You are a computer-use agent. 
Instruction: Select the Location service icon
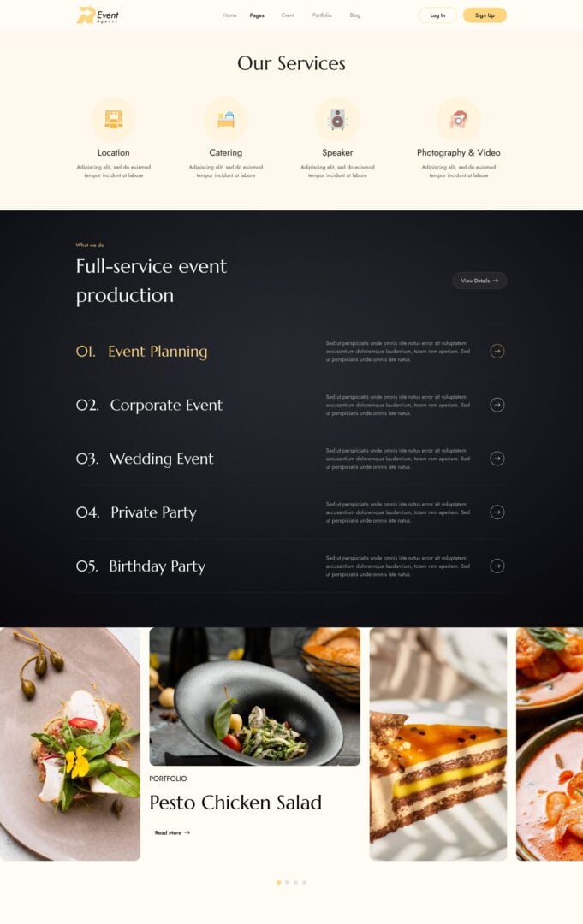[113, 119]
